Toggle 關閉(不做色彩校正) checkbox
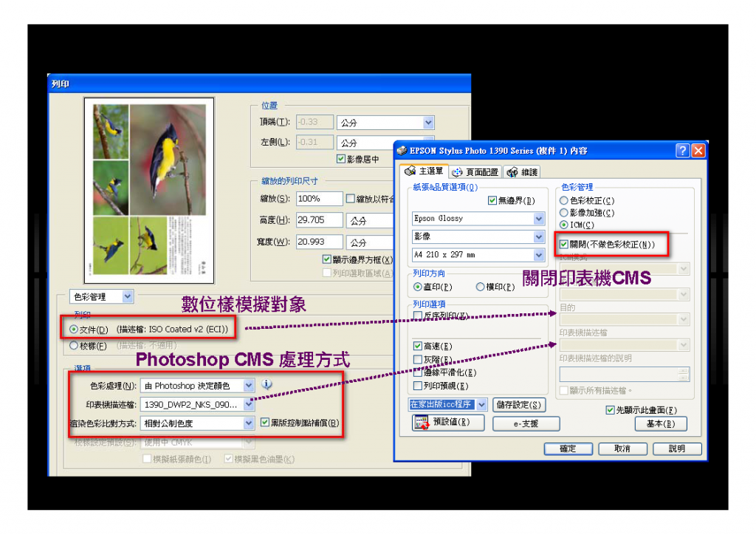 (x=563, y=244)
